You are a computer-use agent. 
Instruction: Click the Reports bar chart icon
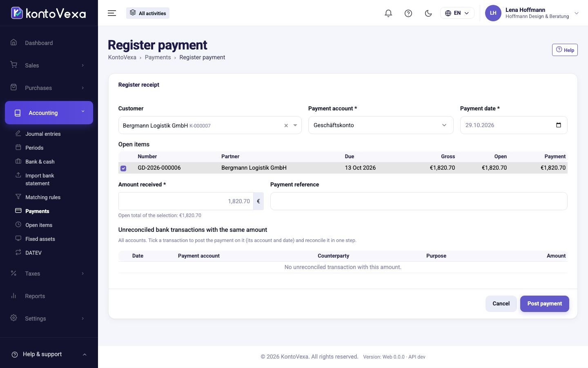coord(13,296)
